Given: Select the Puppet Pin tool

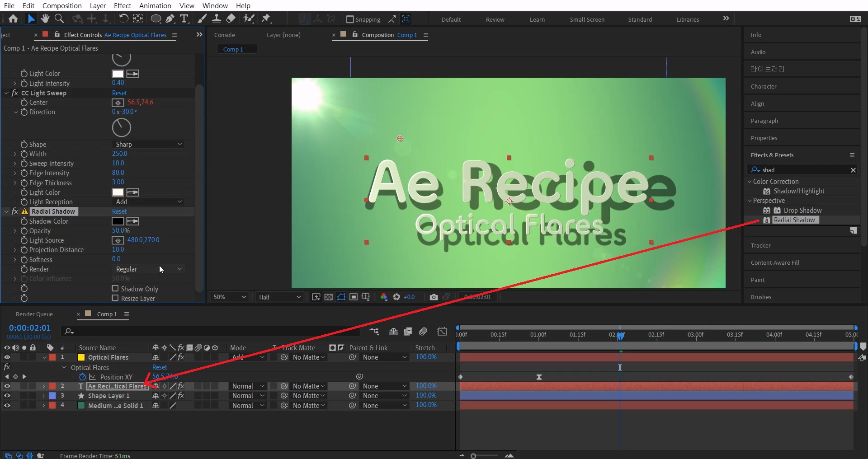Looking at the screenshot, I should pyautogui.click(x=266, y=19).
